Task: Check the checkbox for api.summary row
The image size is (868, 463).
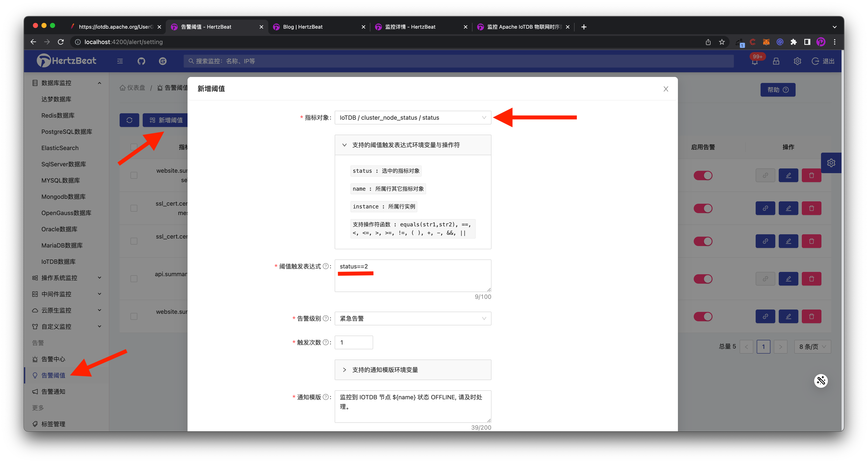Action: [134, 279]
